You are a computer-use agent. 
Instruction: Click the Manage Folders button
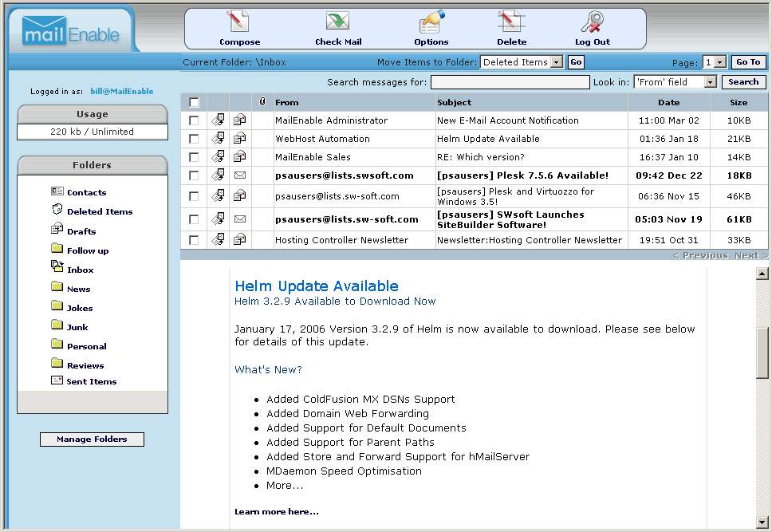(x=92, y=439)
